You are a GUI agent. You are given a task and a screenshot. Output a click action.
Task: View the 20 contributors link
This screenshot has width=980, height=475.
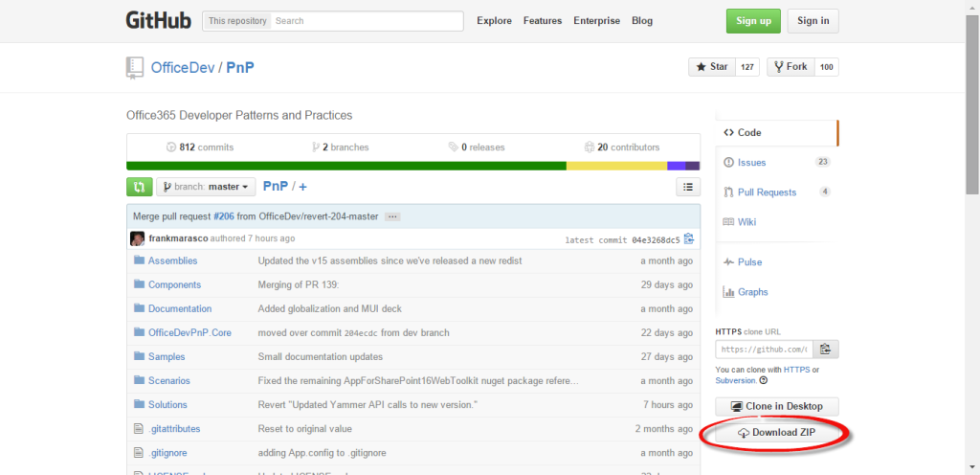tap(622, 147)
